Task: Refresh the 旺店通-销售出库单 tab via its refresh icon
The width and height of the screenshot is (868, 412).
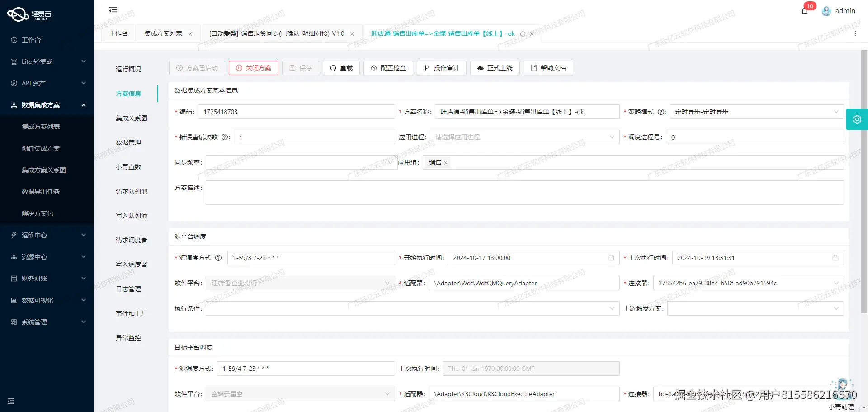Action: click(523, 33)
